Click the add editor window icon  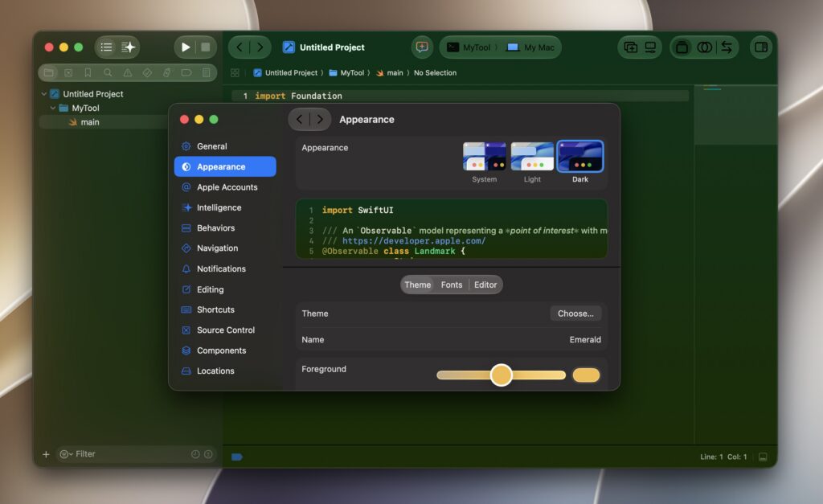pyautogui.click(x=630, y=47)
